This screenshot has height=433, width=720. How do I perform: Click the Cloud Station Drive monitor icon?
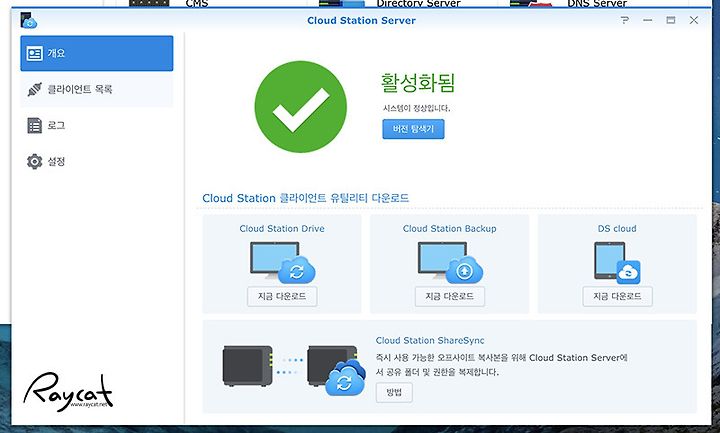pos(282,263)
